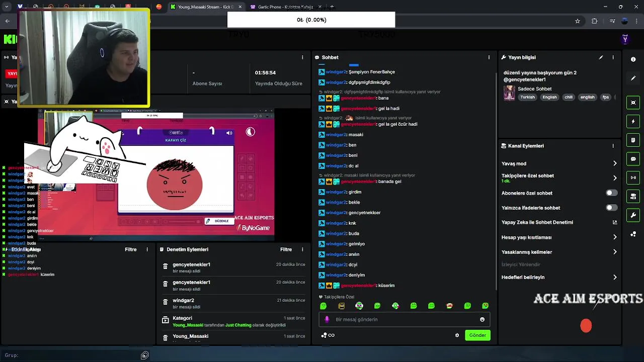
Task: Toggle the lightning bolt sidebar icon
Action: (x=633, y=122)
